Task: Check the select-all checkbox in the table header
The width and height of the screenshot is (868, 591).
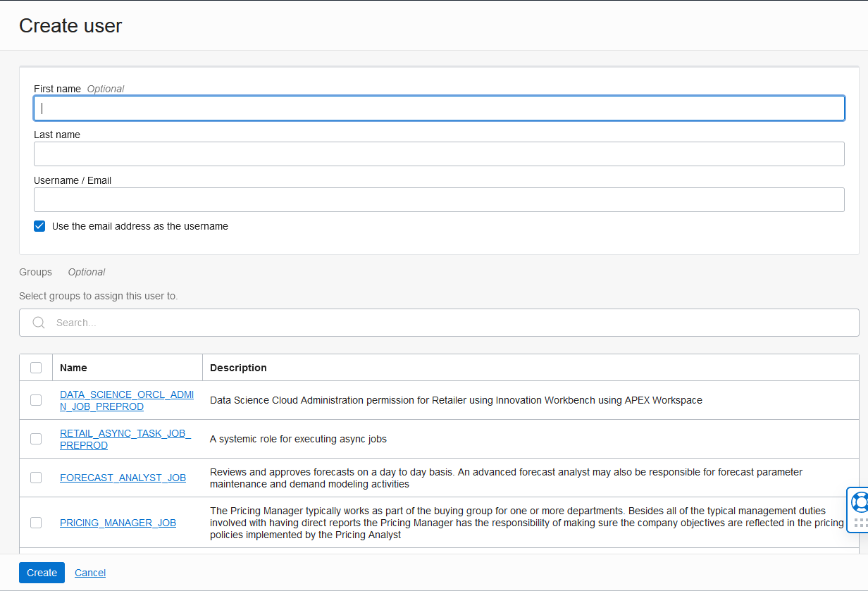Action: [36, 367]
